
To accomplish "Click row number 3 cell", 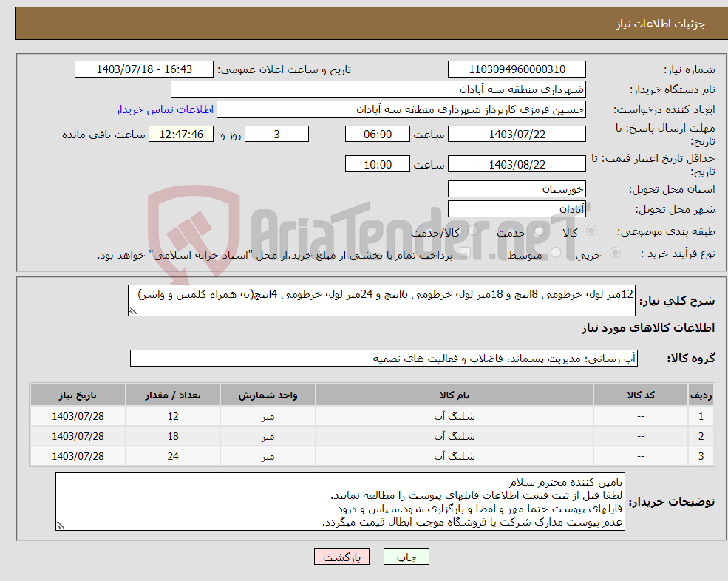I will pyautogui.click(x=701, y=456).
